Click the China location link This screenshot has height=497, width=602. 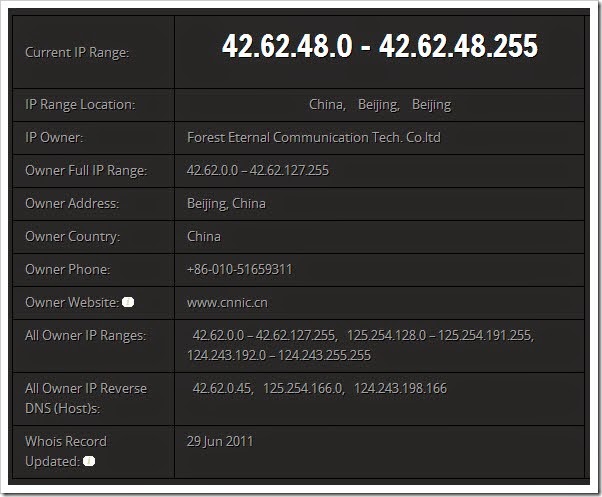click(327, 104)
